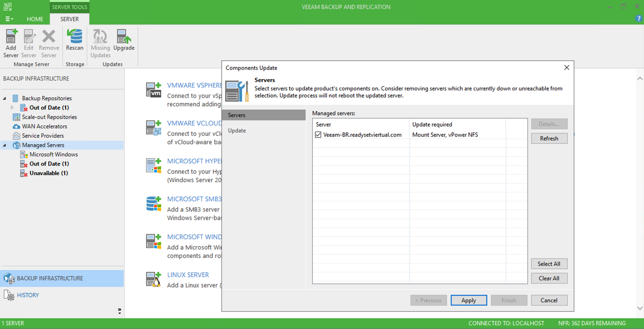The height and width of the screenshot is (329, 644).
Task: Click the Backup Repositories tree icon
Action: click(x=16, y=98)
